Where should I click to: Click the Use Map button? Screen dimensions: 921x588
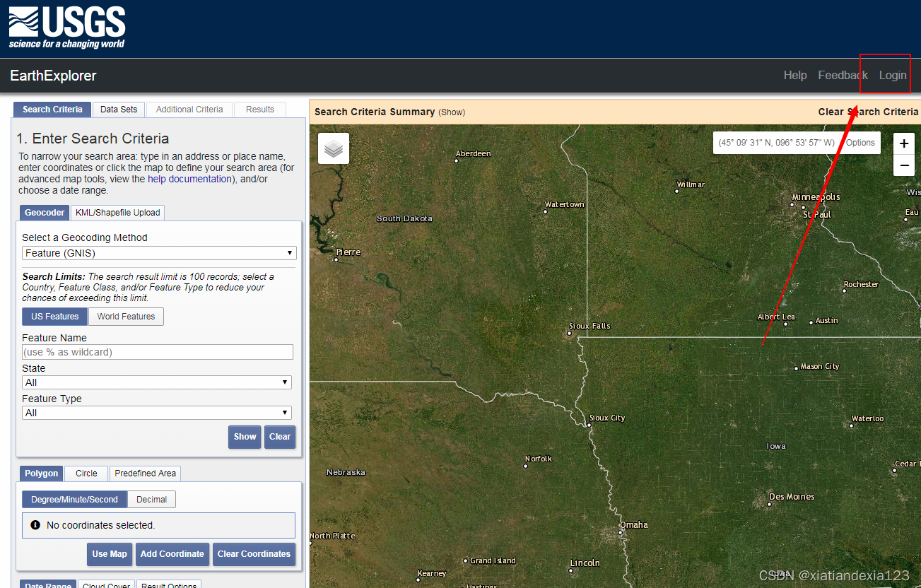click(x=110, y=554)
